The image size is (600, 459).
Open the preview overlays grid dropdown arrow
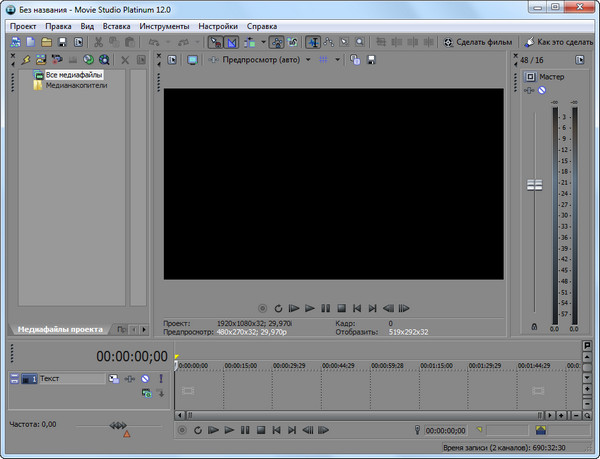tap(339, 60)
